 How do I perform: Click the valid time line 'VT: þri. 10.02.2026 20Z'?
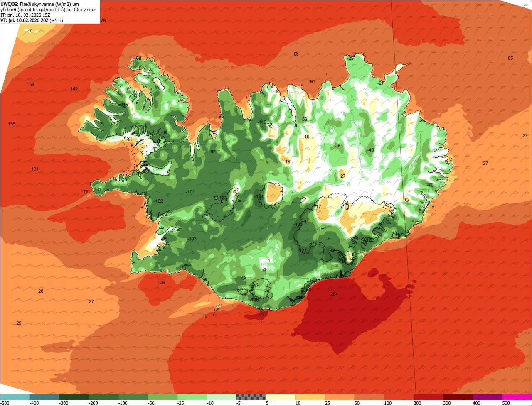tap(32, 20)
